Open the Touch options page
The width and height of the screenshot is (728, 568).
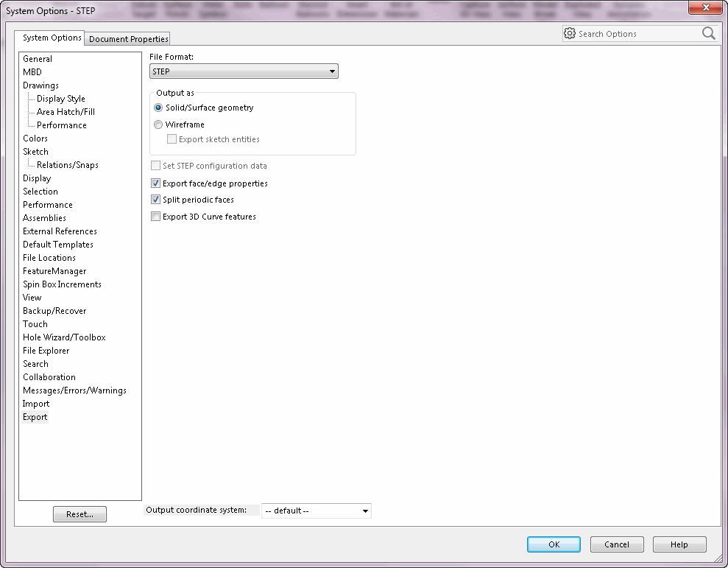[35, 324]
